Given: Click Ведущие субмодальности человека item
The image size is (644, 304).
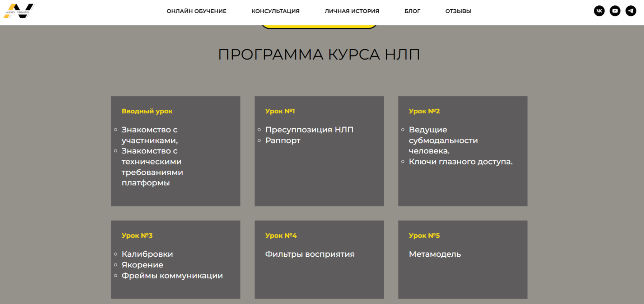Looking at the screenshot, I should point(443,140).
